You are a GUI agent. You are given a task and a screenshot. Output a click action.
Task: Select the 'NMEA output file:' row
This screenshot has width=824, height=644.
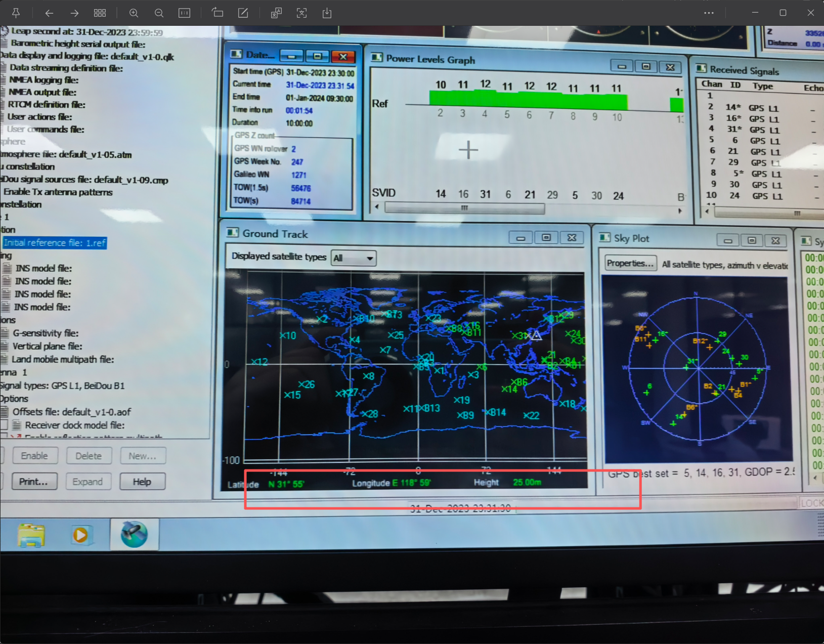click(42, 92)
